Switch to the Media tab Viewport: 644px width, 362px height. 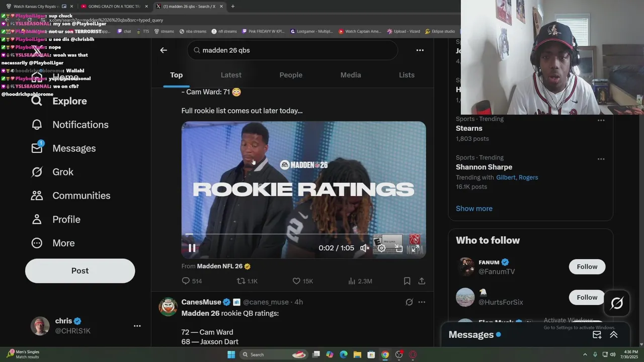tap(351, 75)
